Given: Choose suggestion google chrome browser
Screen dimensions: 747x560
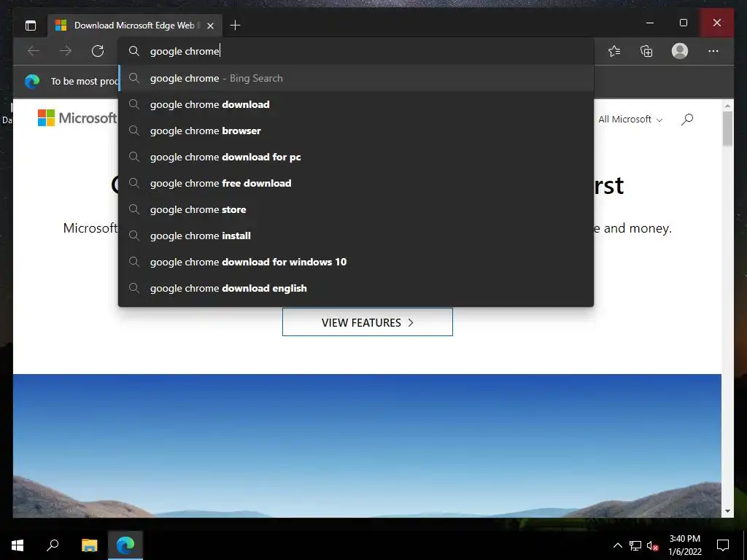Looking at the screenshot, I should click(x=356, y=131).
